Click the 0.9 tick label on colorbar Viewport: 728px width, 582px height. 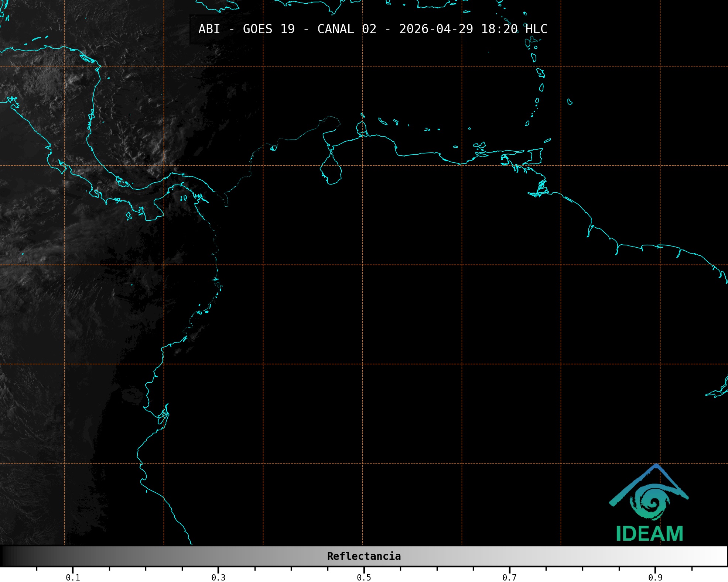(655, 577)
